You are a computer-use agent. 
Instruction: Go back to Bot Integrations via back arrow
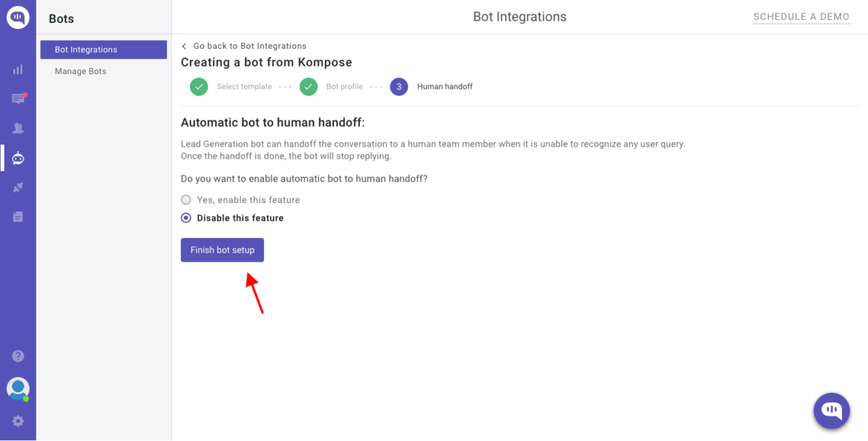click(x=184, y=45)
